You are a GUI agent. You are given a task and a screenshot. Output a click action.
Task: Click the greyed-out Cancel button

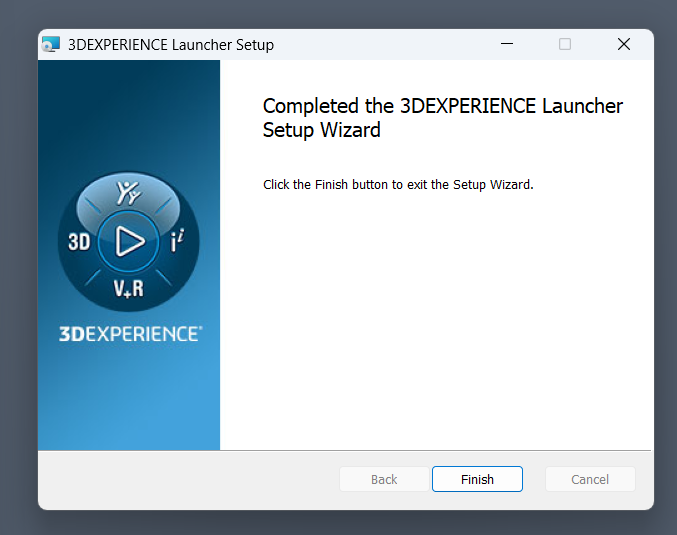click(x=590, y=479)
